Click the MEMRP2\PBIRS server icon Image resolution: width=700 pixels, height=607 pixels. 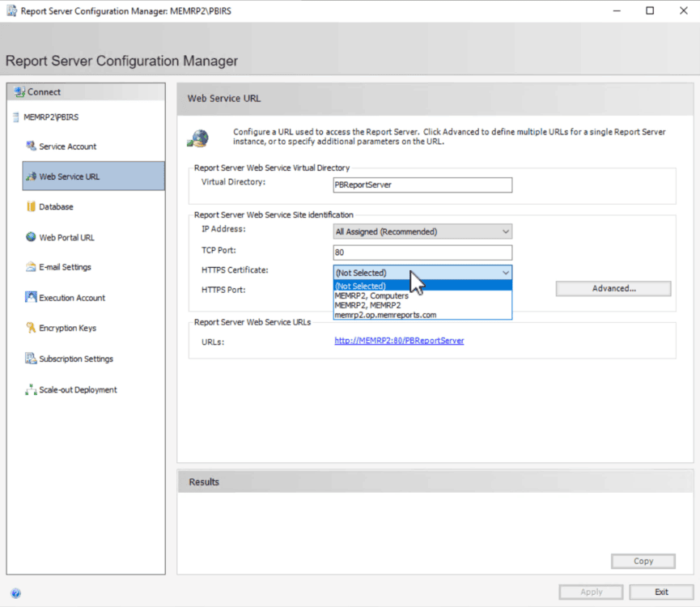(x=15, y=117)
